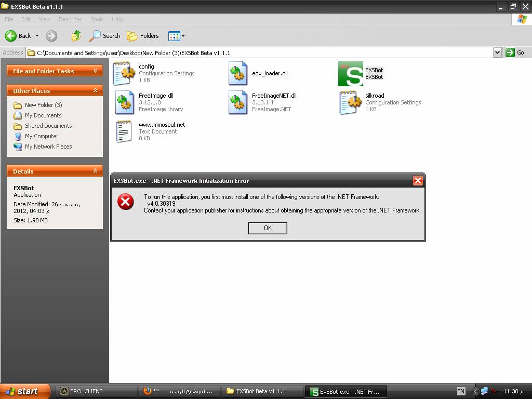Open the Views dropdown button
Image resolution: width=532 pixels, height=399 pixels.
pos(177,36)
